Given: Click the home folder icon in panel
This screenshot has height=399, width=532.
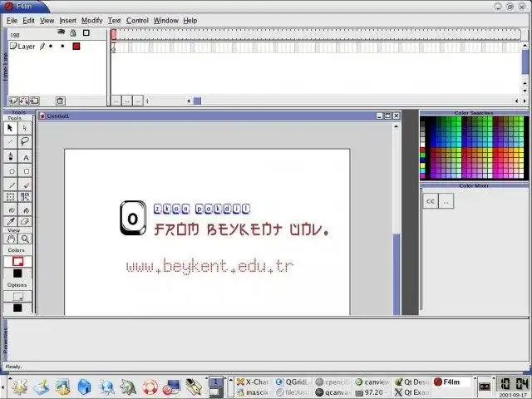Looking at the screenshot, I should [84, 387].
